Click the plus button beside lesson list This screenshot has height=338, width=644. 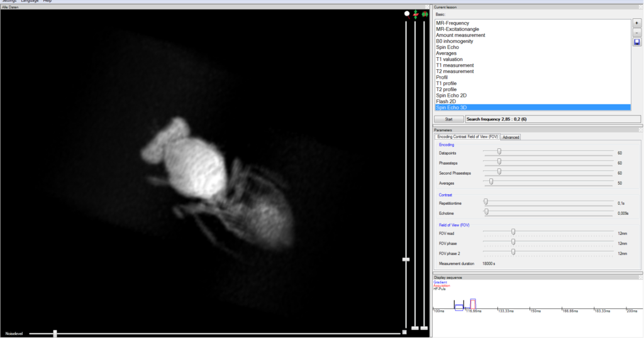[637, 23]
